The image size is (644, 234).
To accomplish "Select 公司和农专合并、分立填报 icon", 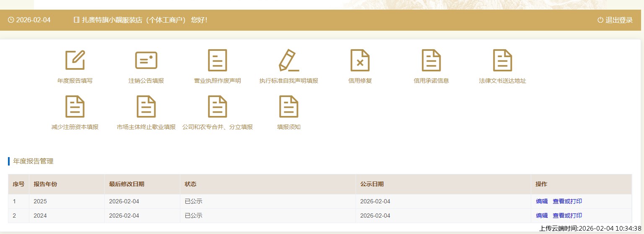I will [x=217, y=107].
